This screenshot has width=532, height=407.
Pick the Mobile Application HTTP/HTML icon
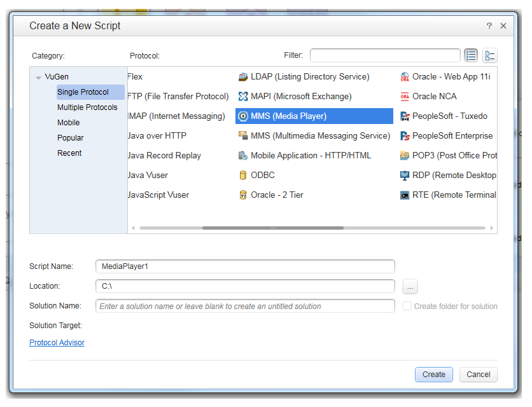pos(243,156)
